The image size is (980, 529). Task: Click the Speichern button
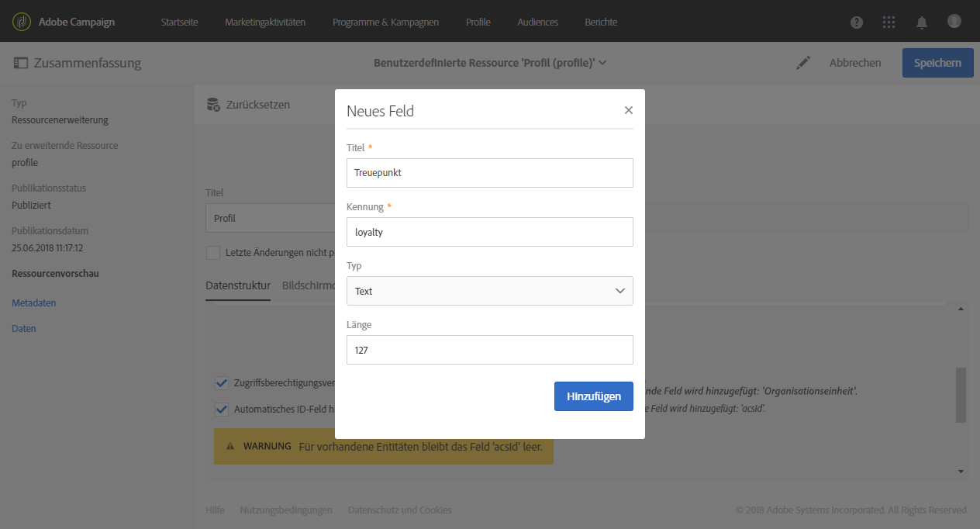(x=937, y=63)
